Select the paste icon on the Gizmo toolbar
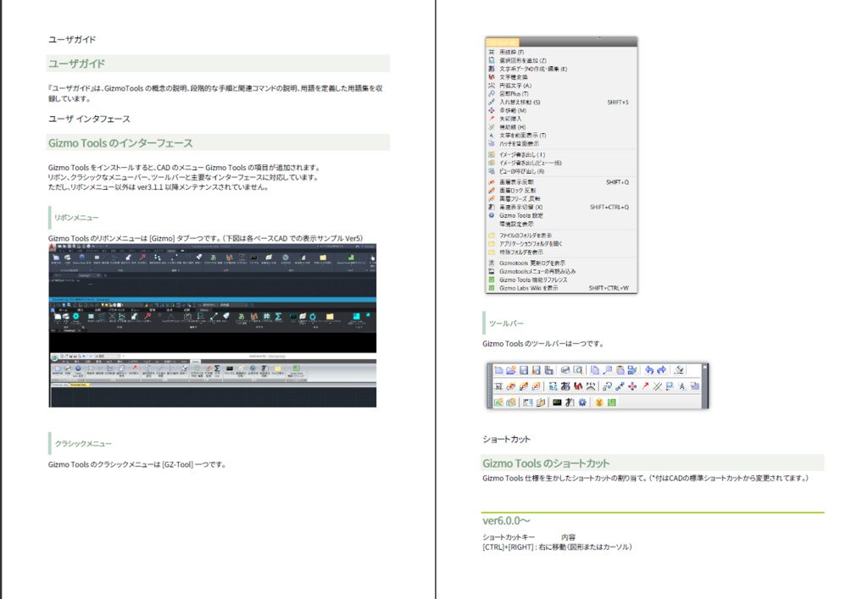The image size is (868, 599). [620, 369]
